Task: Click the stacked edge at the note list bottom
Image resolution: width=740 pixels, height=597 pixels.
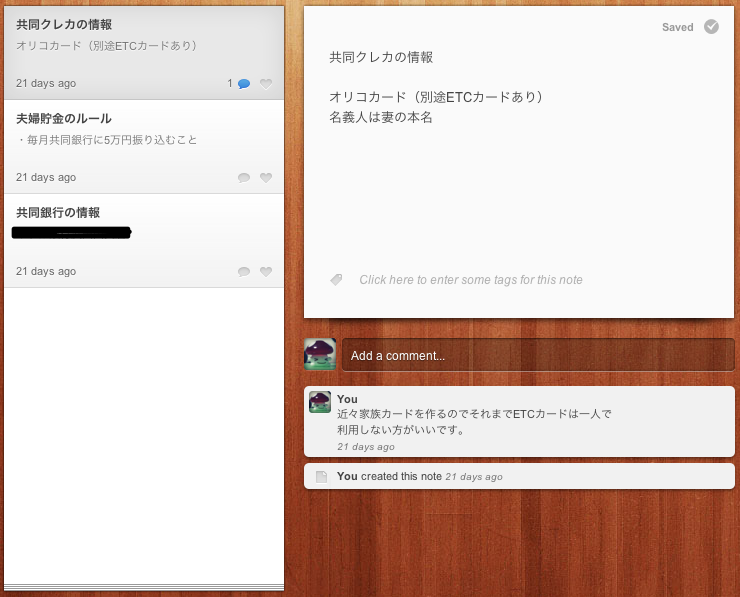Action: click(x=144, y=587)
